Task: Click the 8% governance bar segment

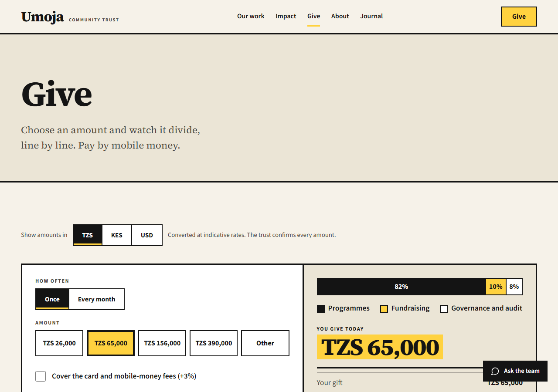Action: (x=514, y=287)
